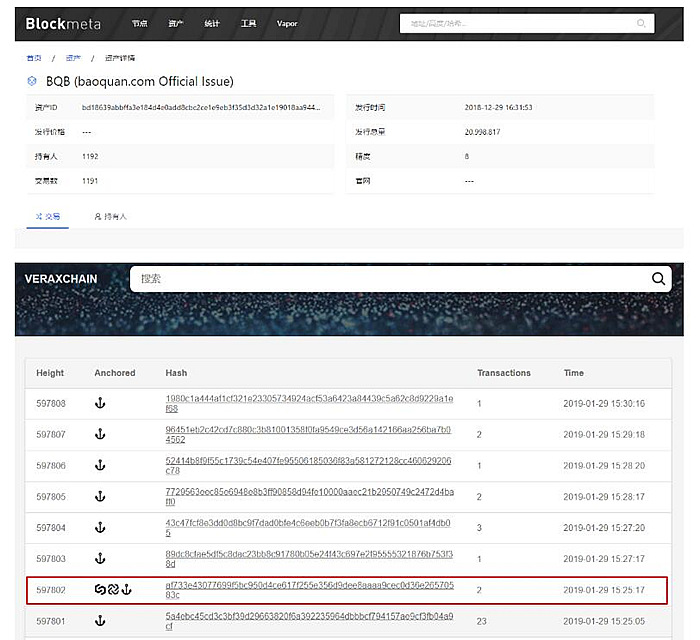
Task: Open hash link starting 1980c1a444af
Action: 309,403
